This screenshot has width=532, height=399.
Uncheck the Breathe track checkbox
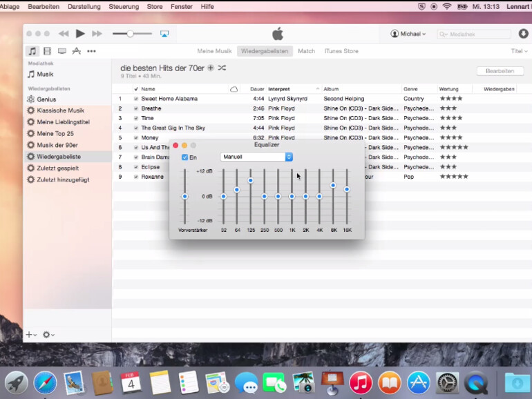click(136, 108)
